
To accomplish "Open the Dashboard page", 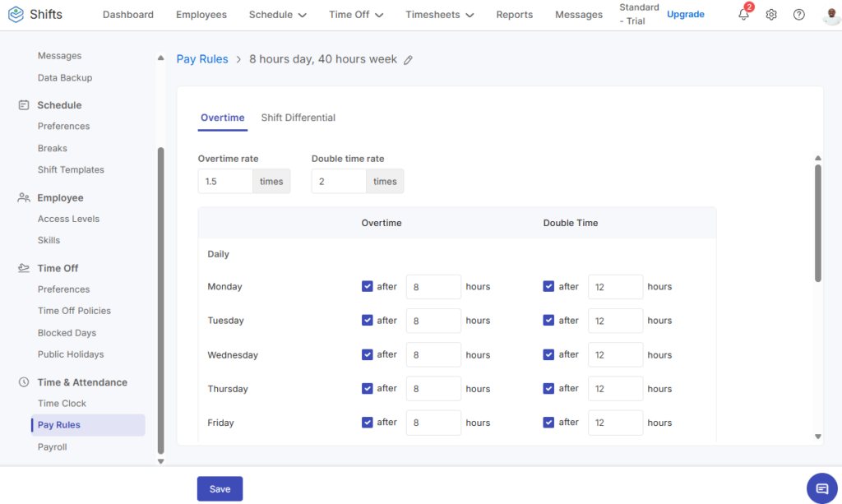I will click(x=127, y=15).
